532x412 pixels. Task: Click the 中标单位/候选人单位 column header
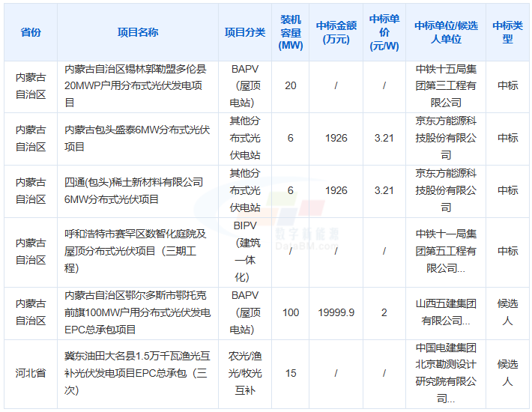point(446,32)
